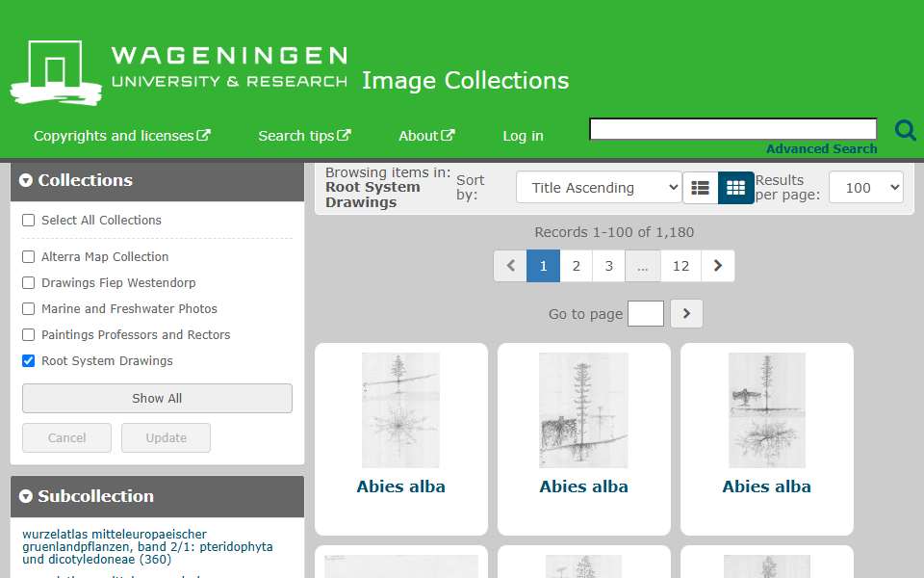Check Alterra Map Collection
This screenshot has width=924, height=578.
(28, 256)
